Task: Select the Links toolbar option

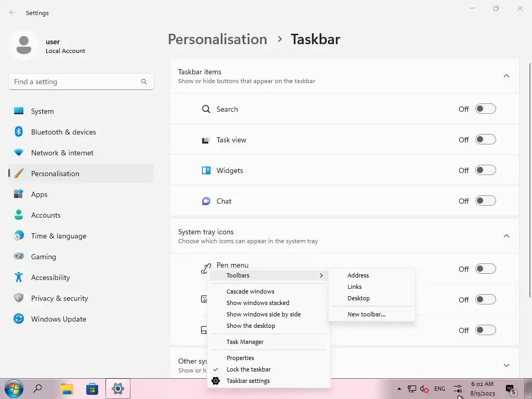Action: (371, 287)
